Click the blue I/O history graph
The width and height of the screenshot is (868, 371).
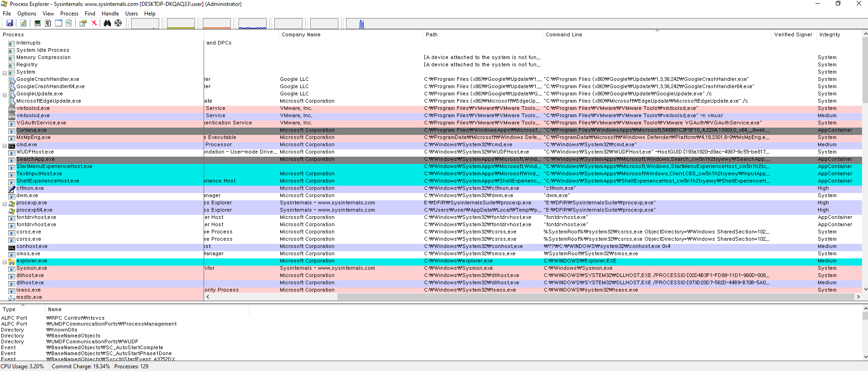coord(253,24)
